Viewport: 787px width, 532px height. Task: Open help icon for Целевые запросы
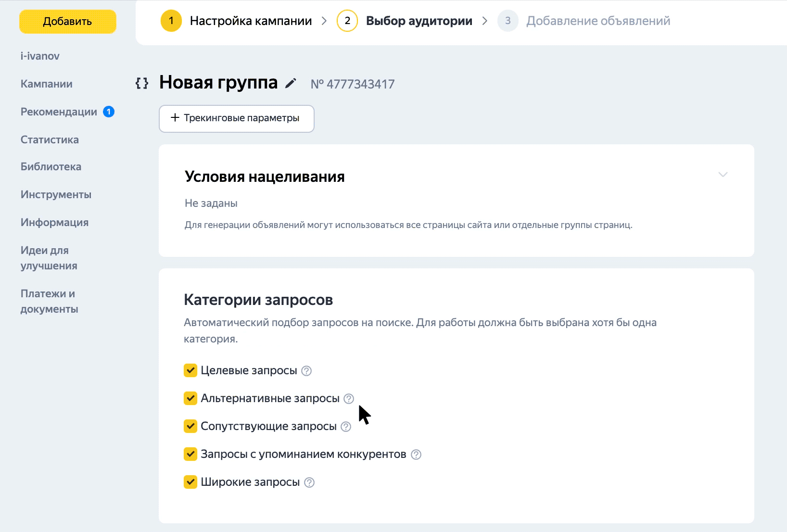(306, 371)
